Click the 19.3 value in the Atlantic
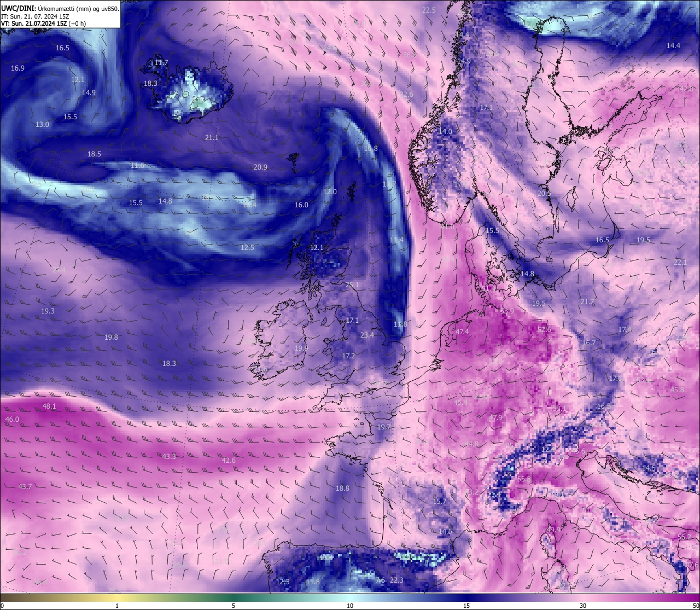 click(x=48, y=311)
